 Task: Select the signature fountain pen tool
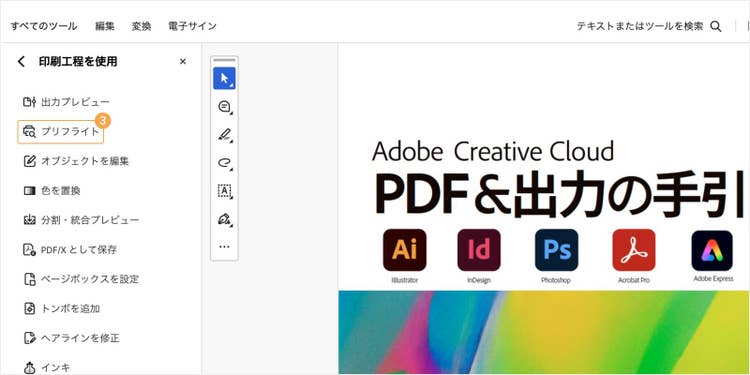(224, 219)
